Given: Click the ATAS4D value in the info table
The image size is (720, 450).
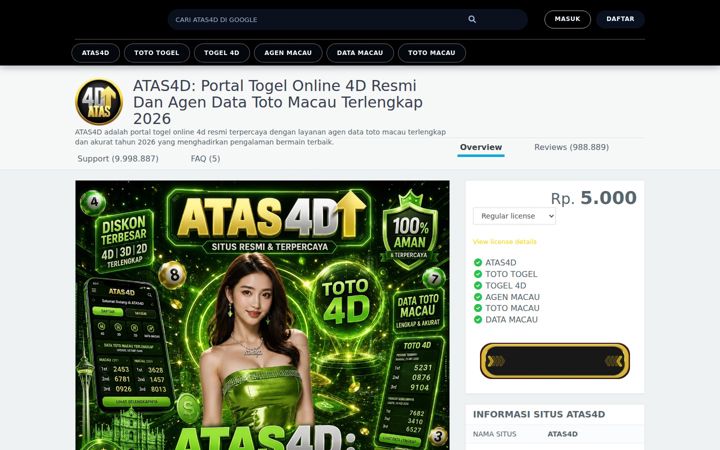Looking at the screenshot, I should coord(562,434).
